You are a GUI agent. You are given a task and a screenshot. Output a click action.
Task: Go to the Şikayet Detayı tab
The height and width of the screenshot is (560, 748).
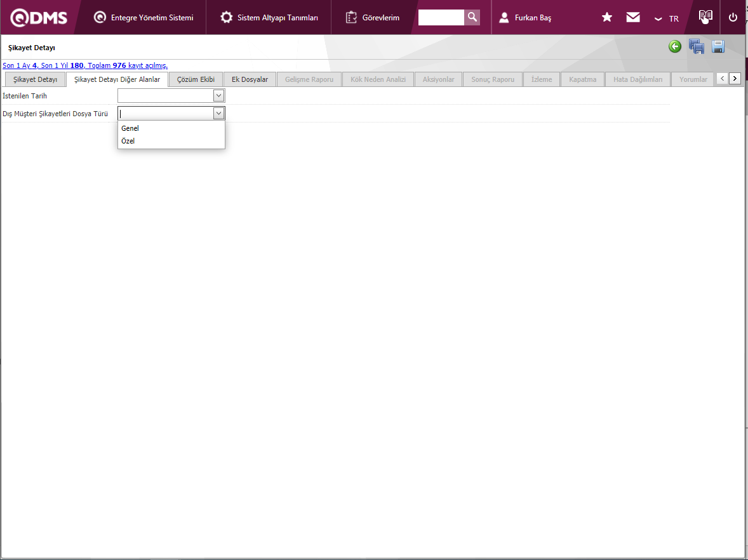point(36,79)
